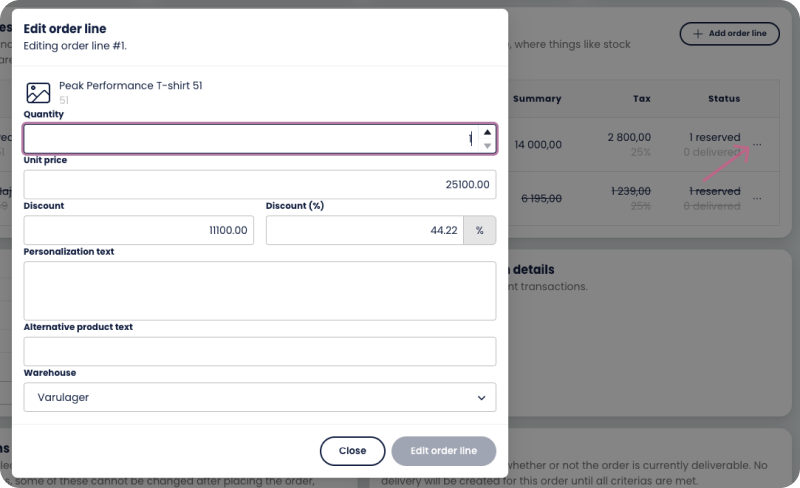
Task: Click the Add order line button
Action: 729,34
